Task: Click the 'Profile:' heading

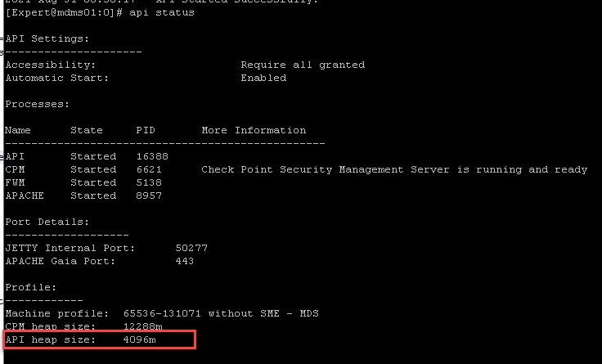Action: pyautogui.click(x=31, y=287)
